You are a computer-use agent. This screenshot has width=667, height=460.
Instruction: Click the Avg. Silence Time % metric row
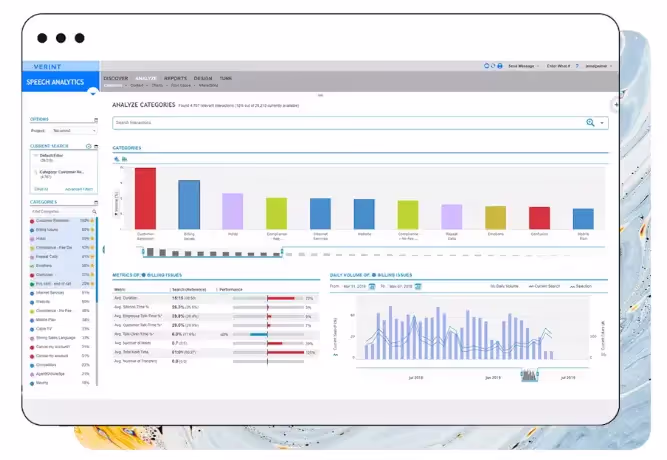pos(216,307)
